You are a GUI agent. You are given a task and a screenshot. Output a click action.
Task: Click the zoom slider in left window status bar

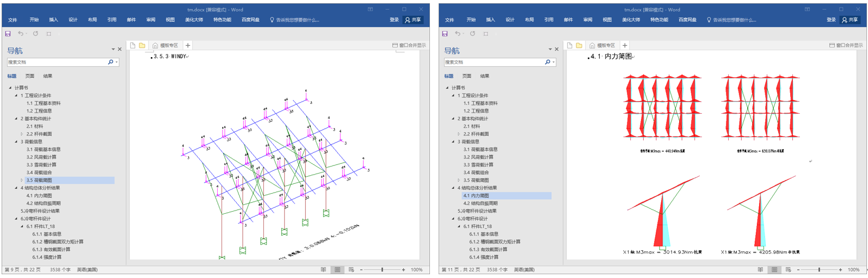click(382, 270)
